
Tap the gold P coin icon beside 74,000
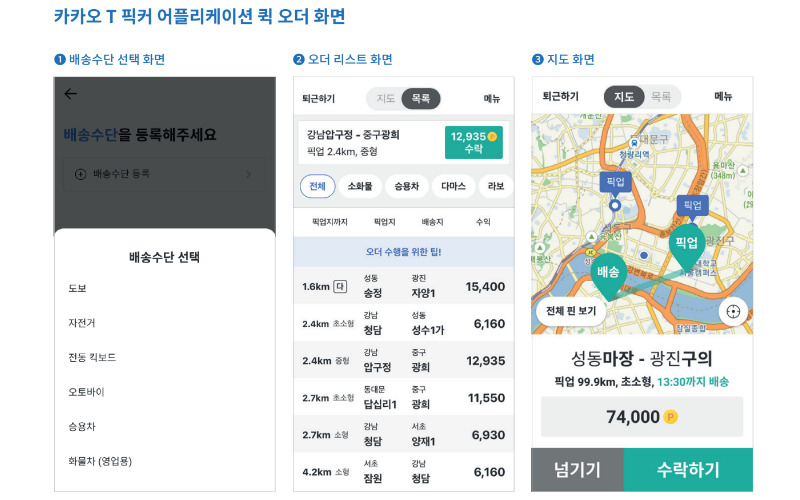[x=670, y=417]
